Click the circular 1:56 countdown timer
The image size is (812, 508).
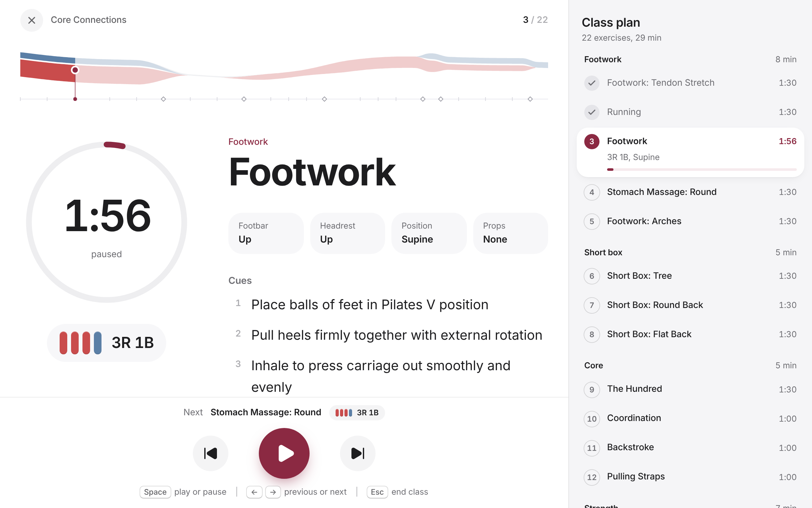click(106, 222)
